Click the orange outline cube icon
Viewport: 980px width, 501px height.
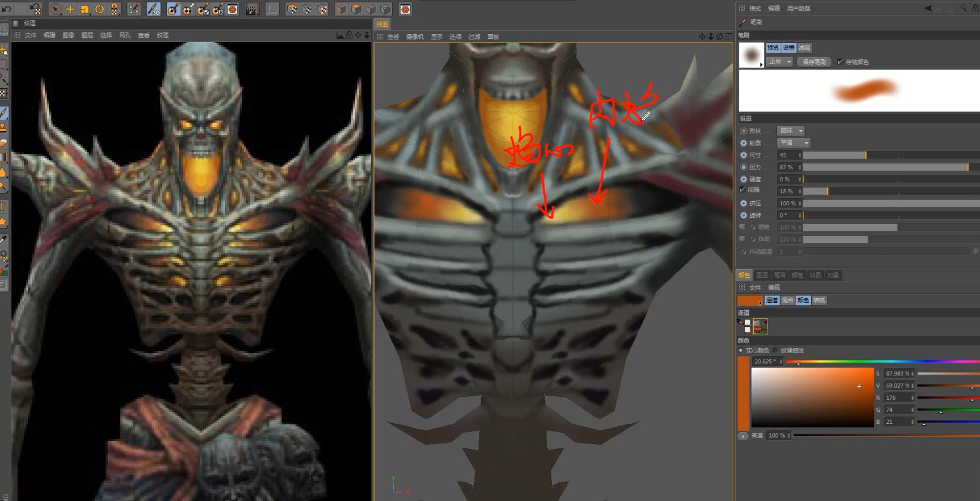click(x=341, y=9)
